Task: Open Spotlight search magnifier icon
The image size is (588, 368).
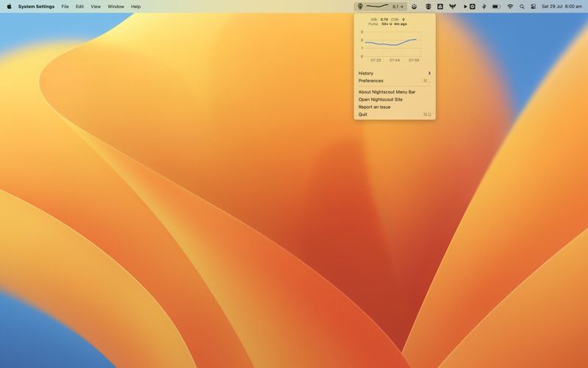Action: (x=522, y=7)
